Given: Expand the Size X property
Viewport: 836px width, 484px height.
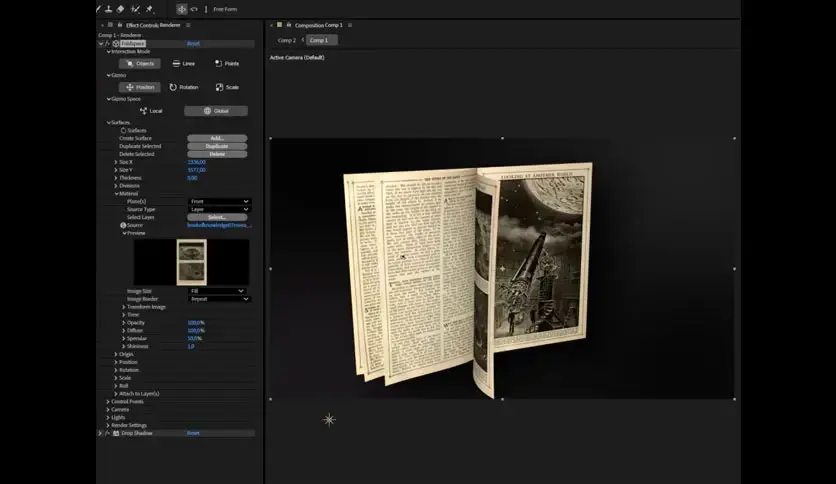Looking at the screenshot, I should click(116, 162).
